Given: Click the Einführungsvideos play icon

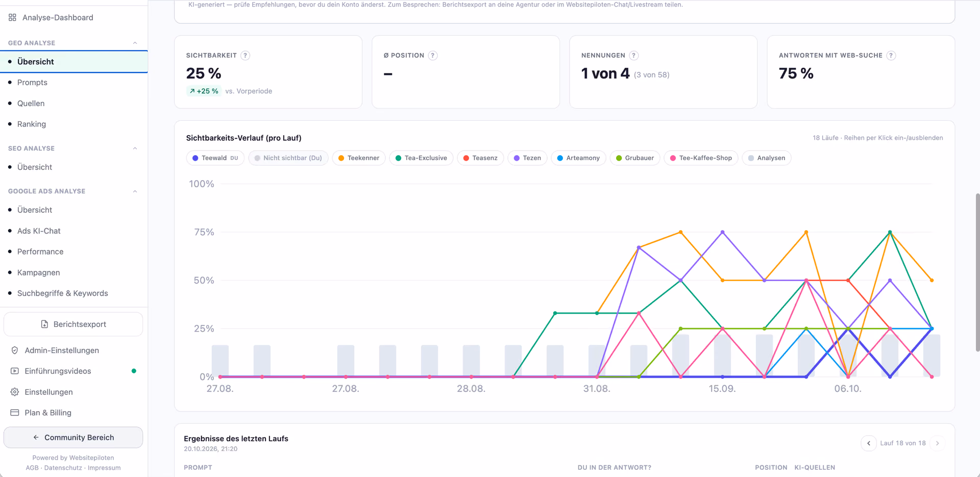Looking at the screenshot, I should (15, 371).
